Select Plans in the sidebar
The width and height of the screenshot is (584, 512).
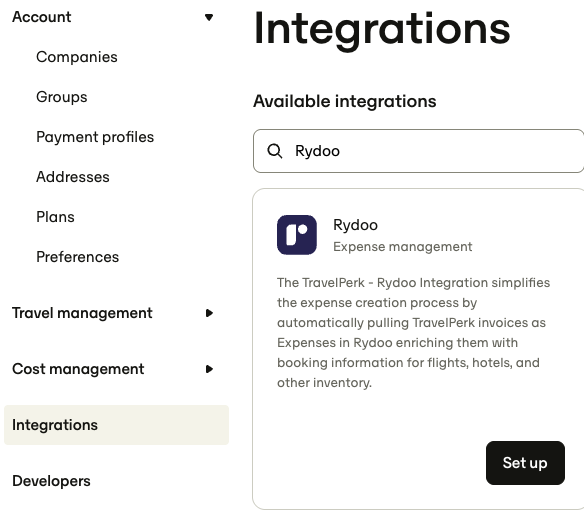point(55,217)
